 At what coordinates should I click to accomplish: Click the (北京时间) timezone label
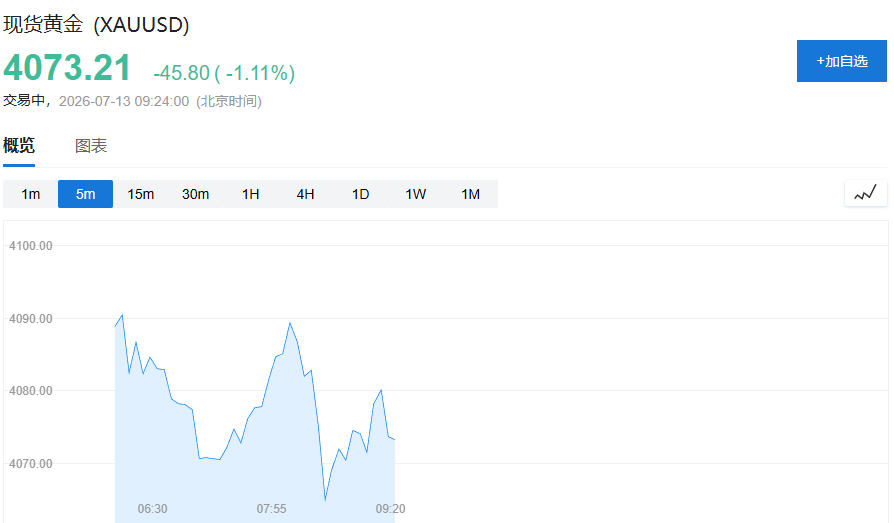point(229,102)
